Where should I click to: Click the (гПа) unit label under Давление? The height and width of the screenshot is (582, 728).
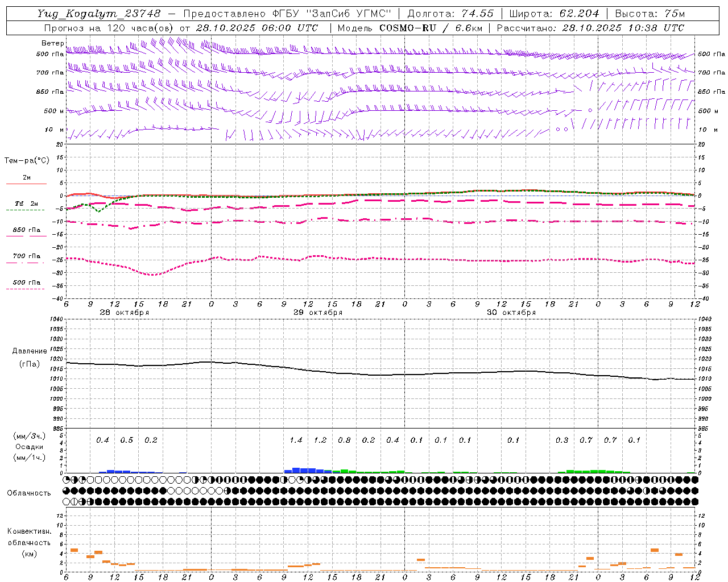click(x=30, y=364)
